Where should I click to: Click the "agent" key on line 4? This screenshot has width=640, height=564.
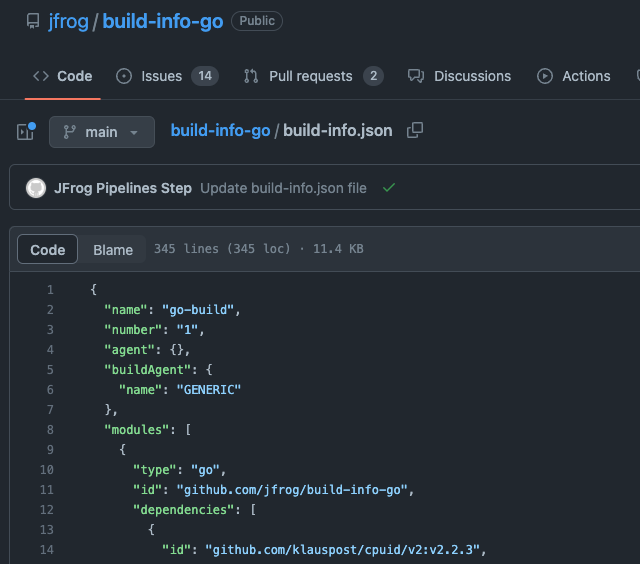pyautogui.click(x=129, y=350)
